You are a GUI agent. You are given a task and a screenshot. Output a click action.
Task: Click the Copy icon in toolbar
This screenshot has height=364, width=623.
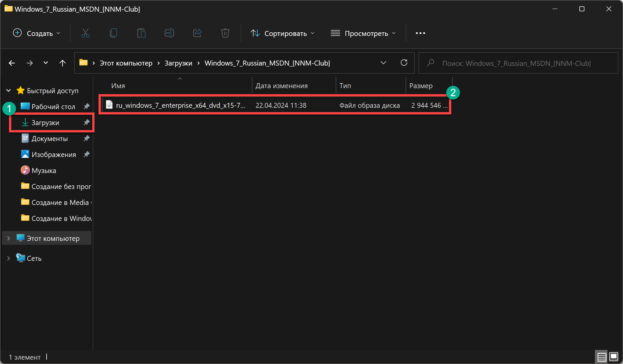(113, 33)
